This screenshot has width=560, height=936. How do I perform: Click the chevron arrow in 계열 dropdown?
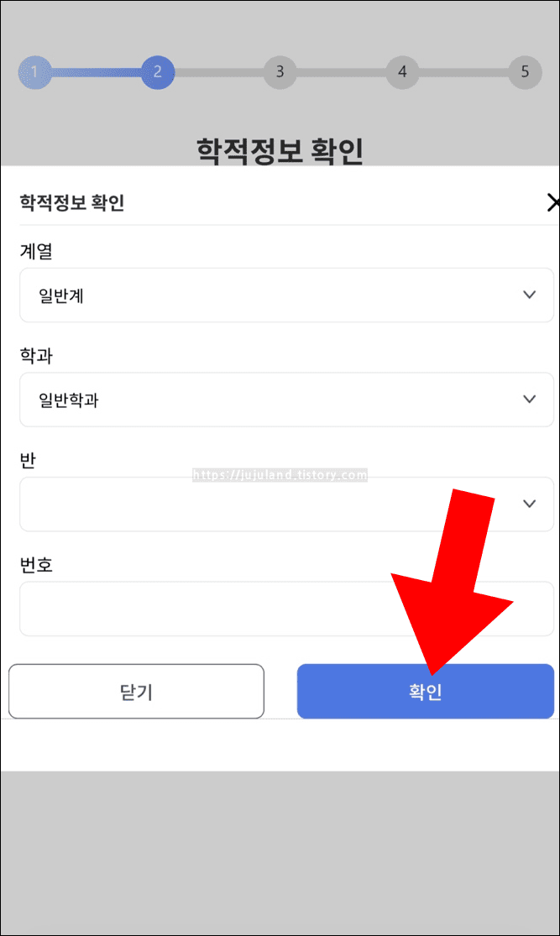(x=529, y=295)
